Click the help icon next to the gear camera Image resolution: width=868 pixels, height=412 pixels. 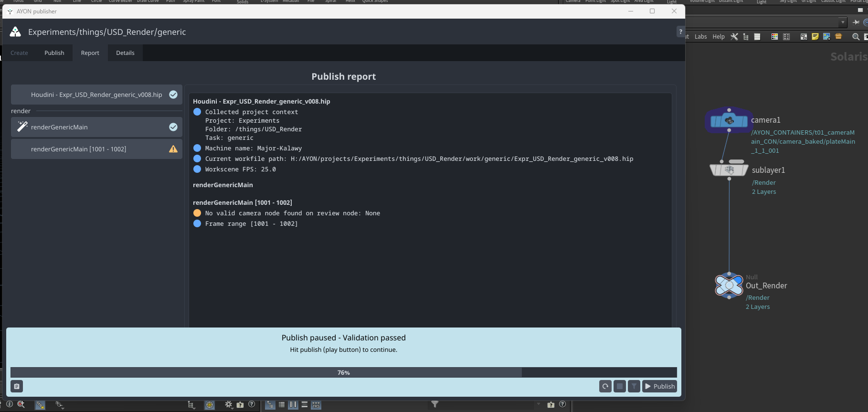coord(252,404)
